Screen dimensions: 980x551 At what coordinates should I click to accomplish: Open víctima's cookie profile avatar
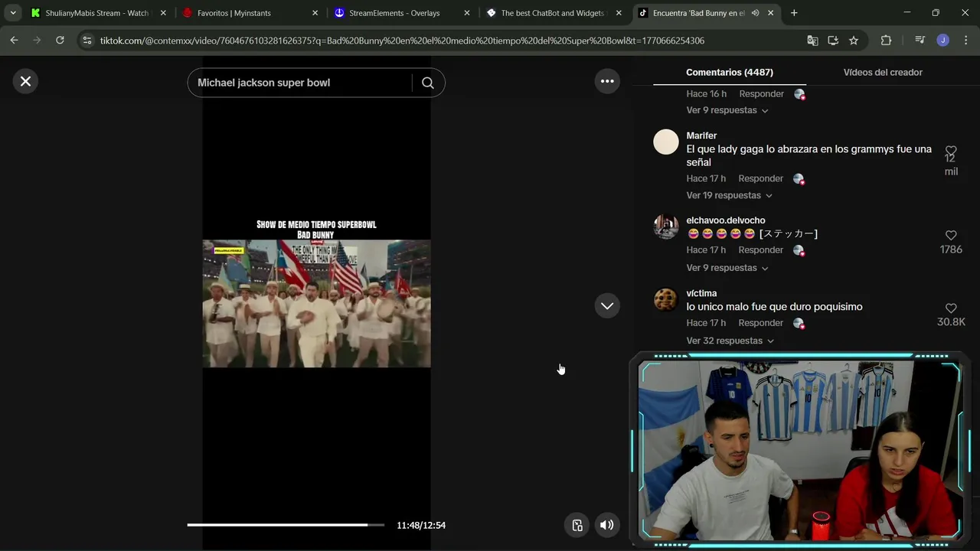666,299
